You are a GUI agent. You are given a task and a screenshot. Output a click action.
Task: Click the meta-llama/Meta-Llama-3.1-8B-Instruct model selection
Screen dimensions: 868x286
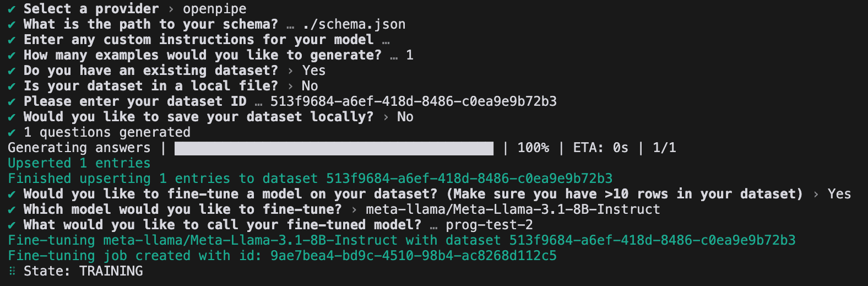pos(513,209)
